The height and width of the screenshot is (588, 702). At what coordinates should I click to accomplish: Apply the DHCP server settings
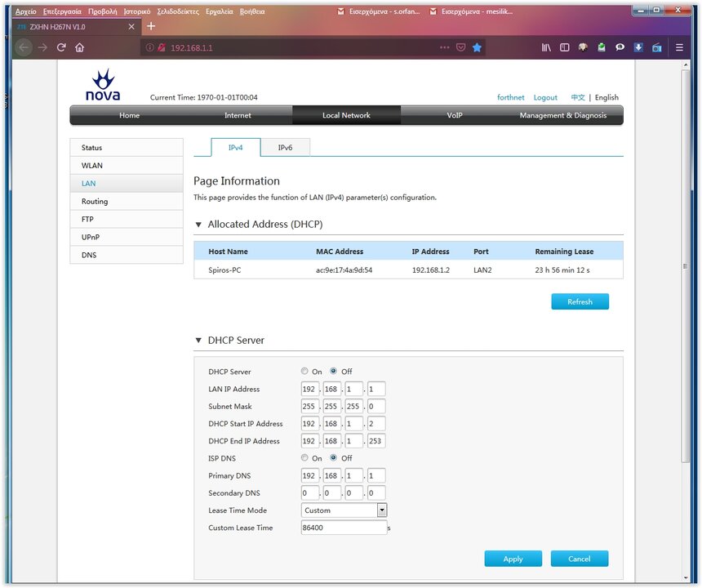[513, 559]
